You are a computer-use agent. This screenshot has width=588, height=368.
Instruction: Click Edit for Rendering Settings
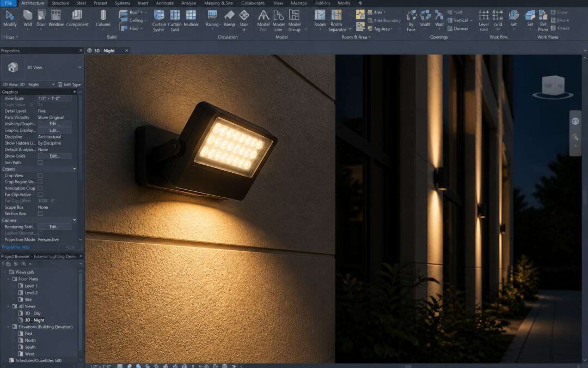(x=54, y=227)
